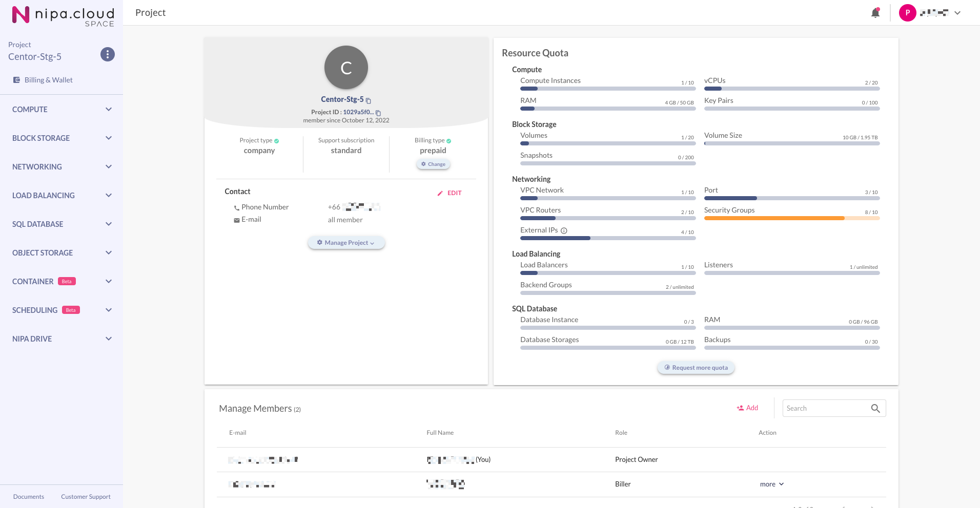Click the Request more quota button

696,368
